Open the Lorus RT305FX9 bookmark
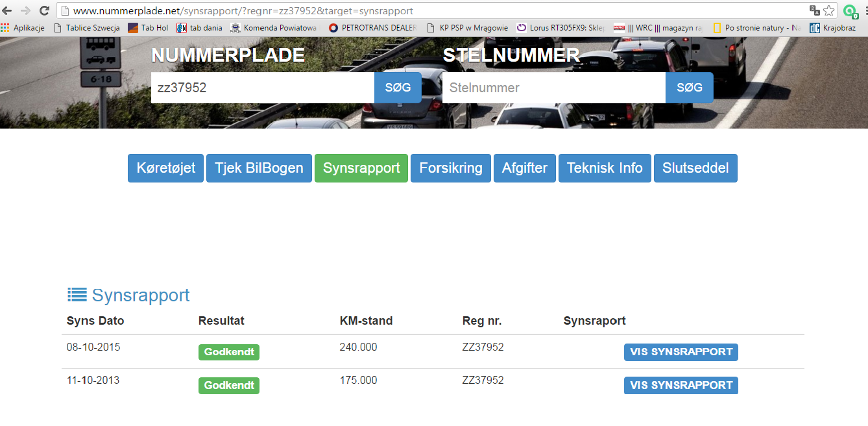Image resolution: width=868 pixels, height=426 pixels. (561, 28)
